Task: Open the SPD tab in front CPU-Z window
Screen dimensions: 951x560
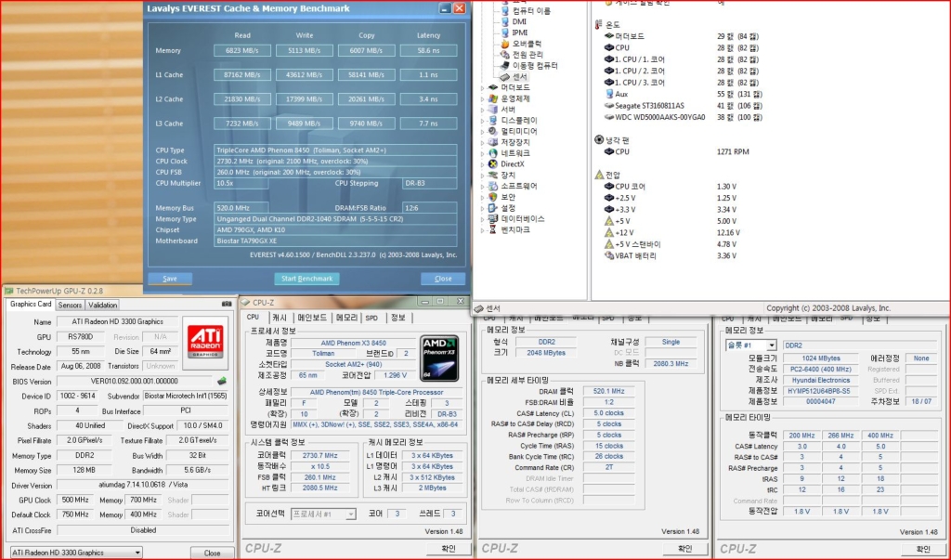Action: tap(371, 318)
